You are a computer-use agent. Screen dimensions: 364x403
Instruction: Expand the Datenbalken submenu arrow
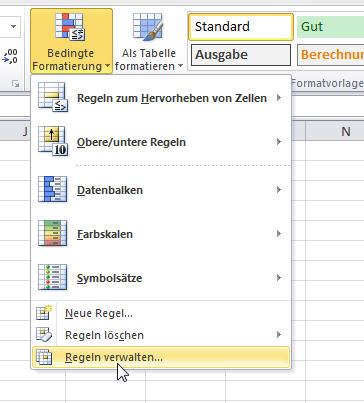tap(279, 190)
